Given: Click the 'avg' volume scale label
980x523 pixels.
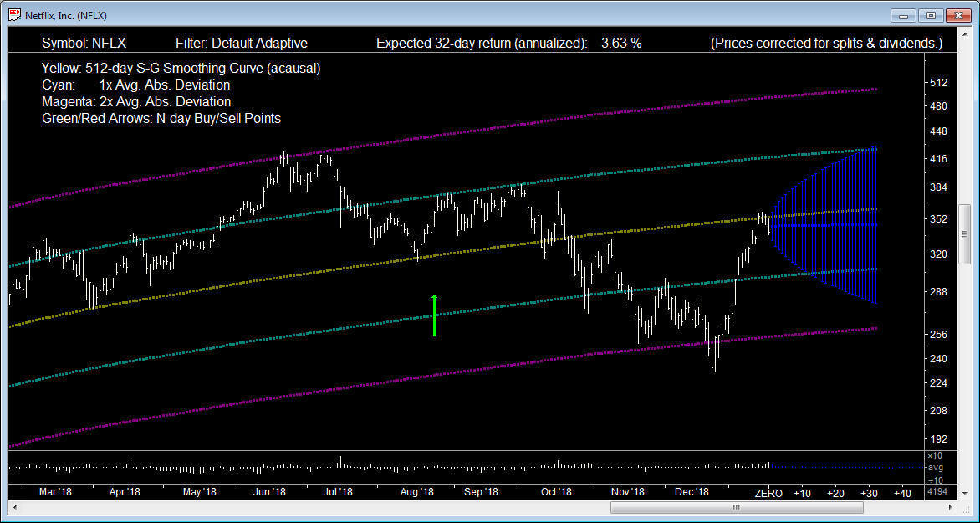Looking at the screenshot, I should (935, 467).
